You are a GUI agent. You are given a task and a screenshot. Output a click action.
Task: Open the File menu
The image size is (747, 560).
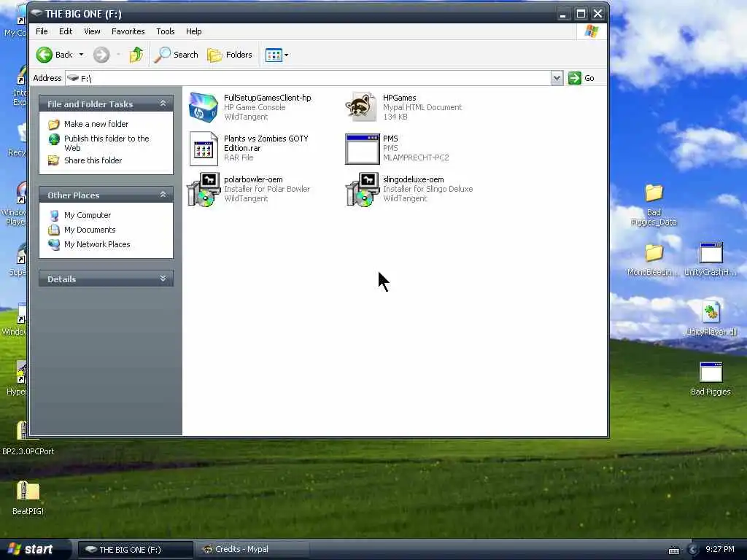(x=42, y=31)
